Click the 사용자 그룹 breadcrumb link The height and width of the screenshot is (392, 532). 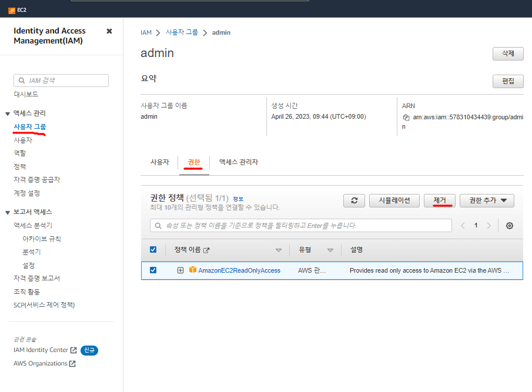click(x=182, y=32)
